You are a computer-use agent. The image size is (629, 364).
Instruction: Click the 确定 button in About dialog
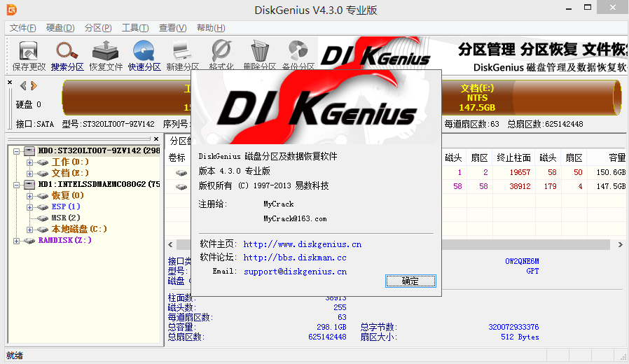click(410, 281)
